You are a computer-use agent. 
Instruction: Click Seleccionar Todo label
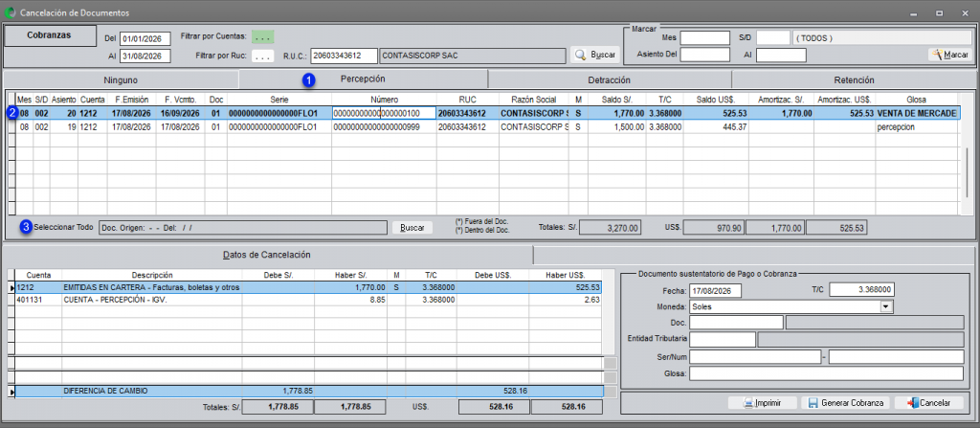click(x=64, y=227)
